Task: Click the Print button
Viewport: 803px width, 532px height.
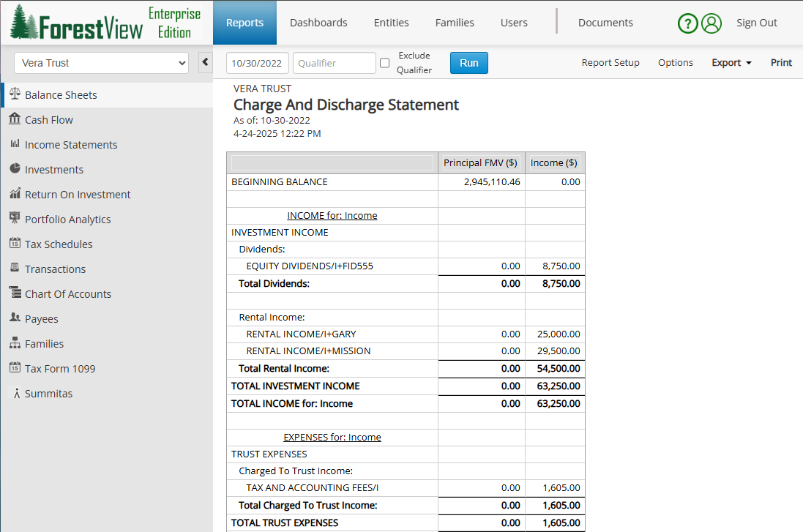Action: tap(781, 63)
